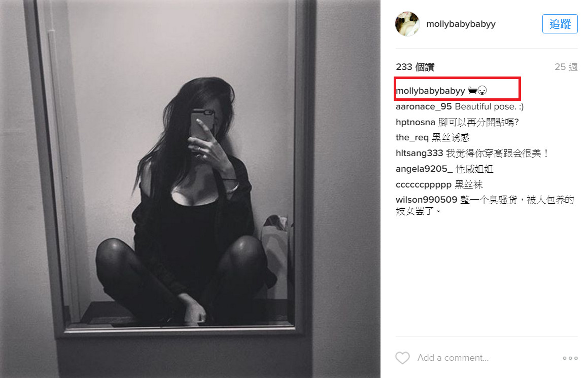This screenshot has width=588, height=378.
Task: Visit commenter wilson990509's profile
Action: point(426,200)
